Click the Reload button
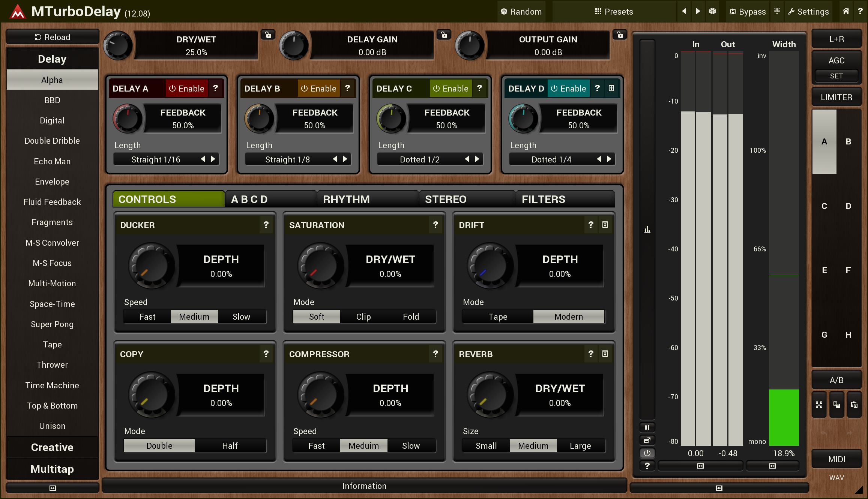 (x=53, y=37)
